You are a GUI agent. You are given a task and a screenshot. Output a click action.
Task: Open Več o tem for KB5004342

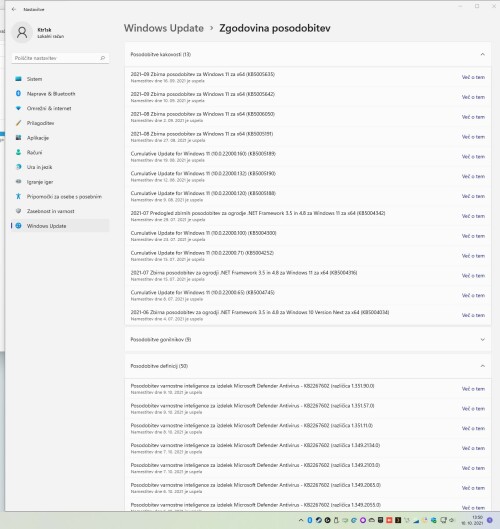click(473, 216)
